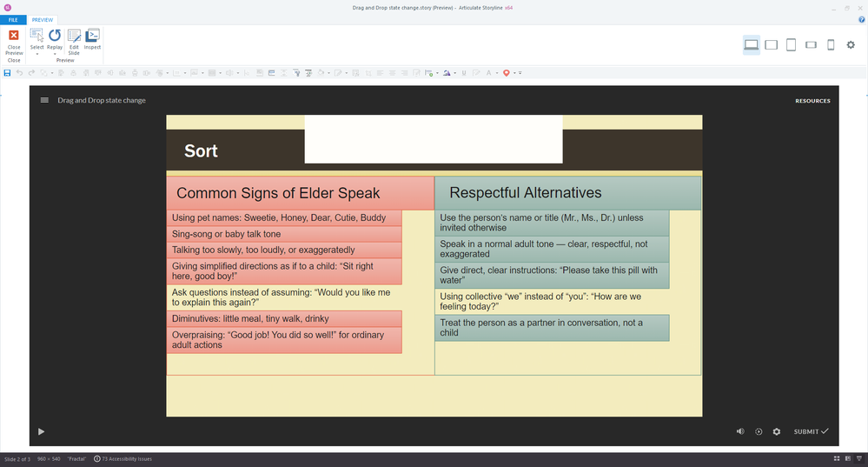Viewport: 868px width, 467px height.
Task: Click the Save icon in the quick toolbar
Action: coord(8,73)
